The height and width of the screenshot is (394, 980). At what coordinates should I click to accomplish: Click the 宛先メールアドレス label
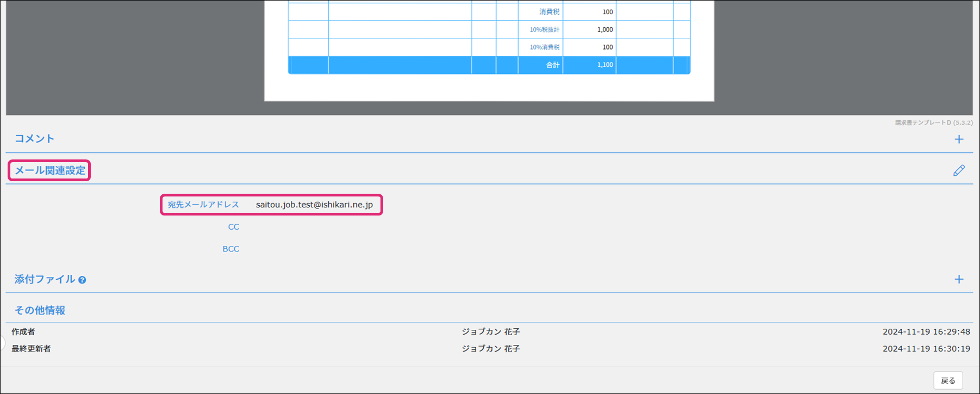[203, 205]
